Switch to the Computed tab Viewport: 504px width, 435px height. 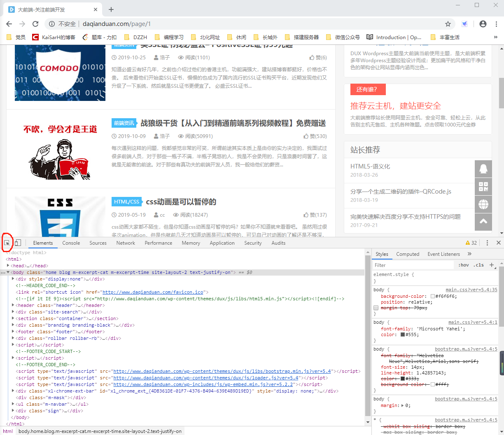pyautogui.click(x=408, y=254)
